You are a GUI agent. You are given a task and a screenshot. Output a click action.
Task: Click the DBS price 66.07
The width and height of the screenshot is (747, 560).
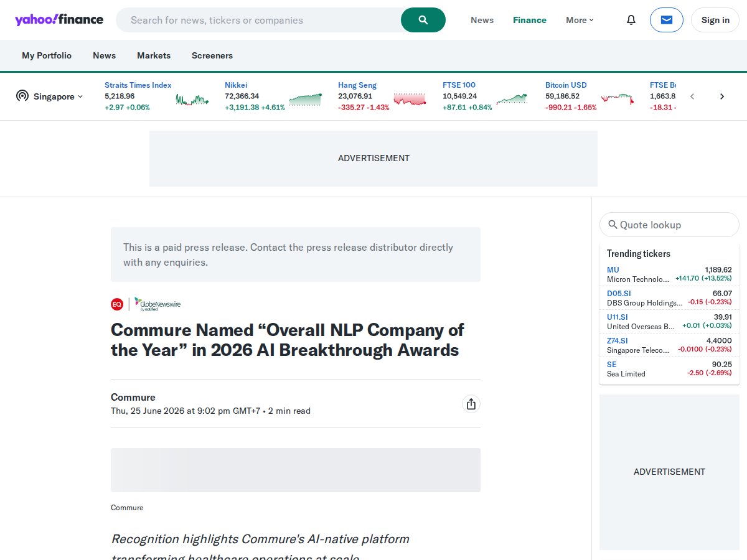click(x=722, y=293)
